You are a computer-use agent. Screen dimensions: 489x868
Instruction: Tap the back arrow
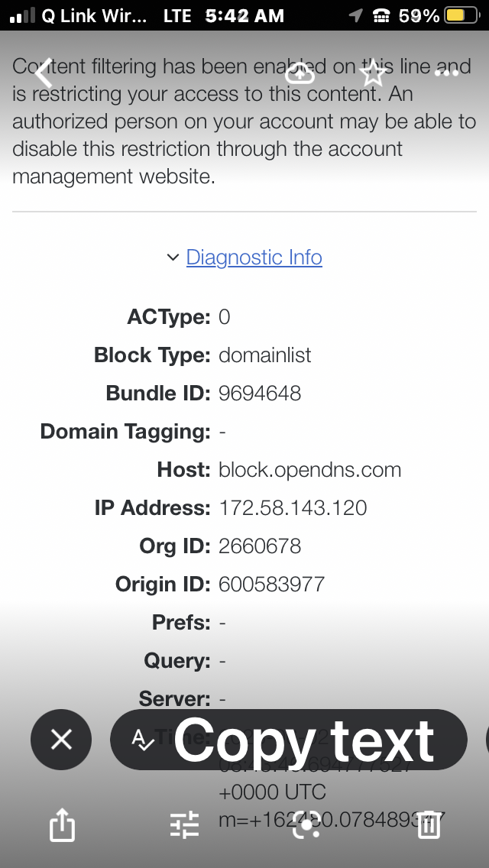[x=44, y=73]
